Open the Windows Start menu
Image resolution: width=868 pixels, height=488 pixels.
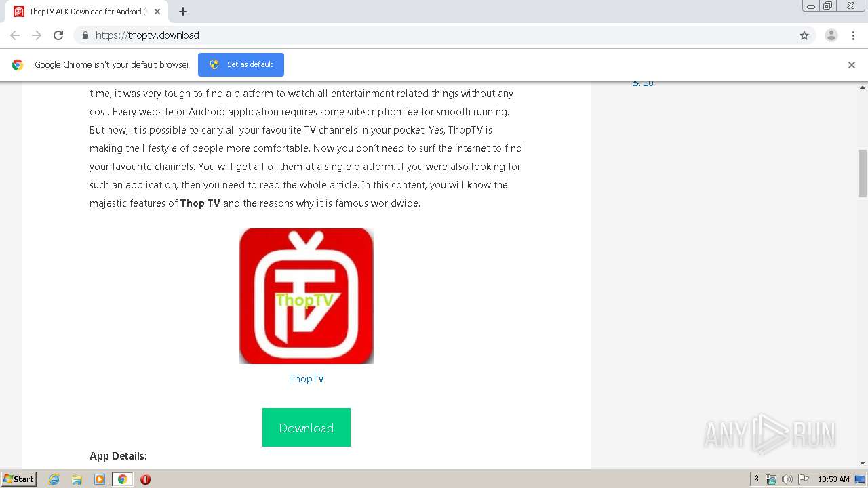[x=19, y=479]
